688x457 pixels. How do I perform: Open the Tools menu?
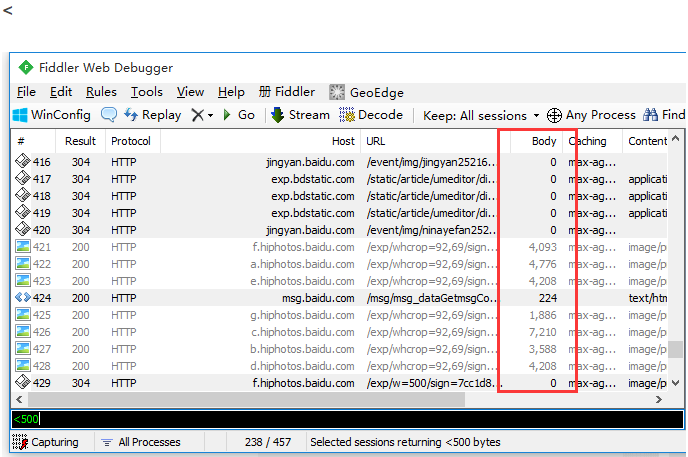point(147,92)
